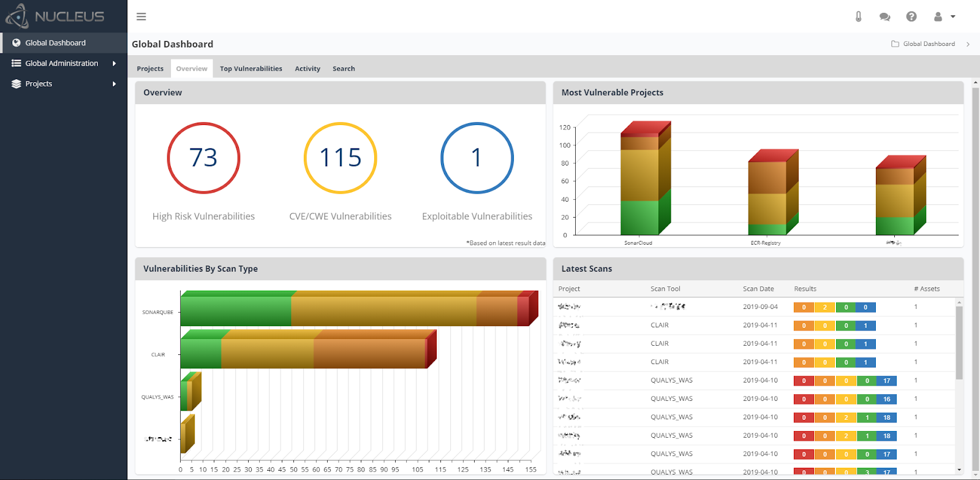Image resolution: width=980 pixels, height=480 pixels.
Task: Click the help question mark icon
Action: pyautogui.click(x=911, y=17)
